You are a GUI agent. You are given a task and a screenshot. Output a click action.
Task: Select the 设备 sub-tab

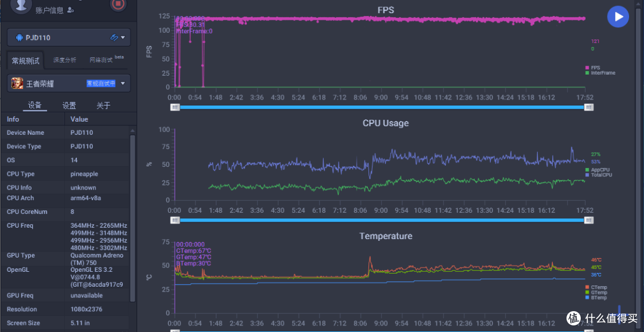(35, 106)
